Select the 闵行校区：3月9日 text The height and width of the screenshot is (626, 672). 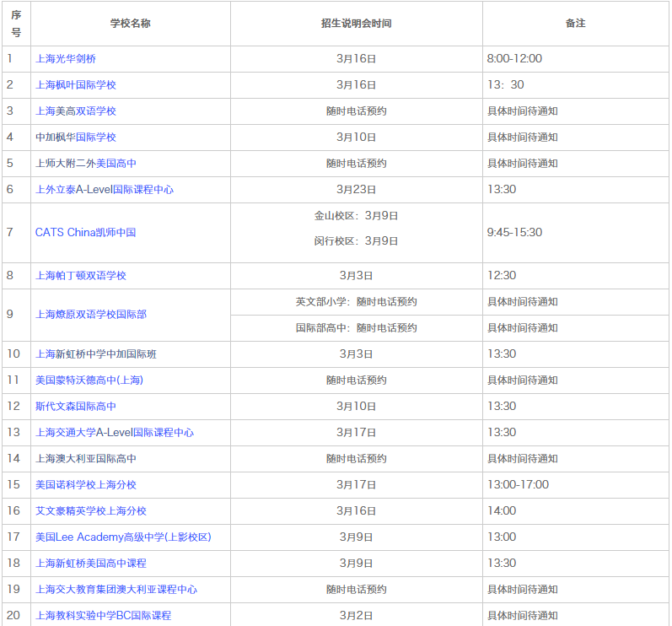(356, 241)
